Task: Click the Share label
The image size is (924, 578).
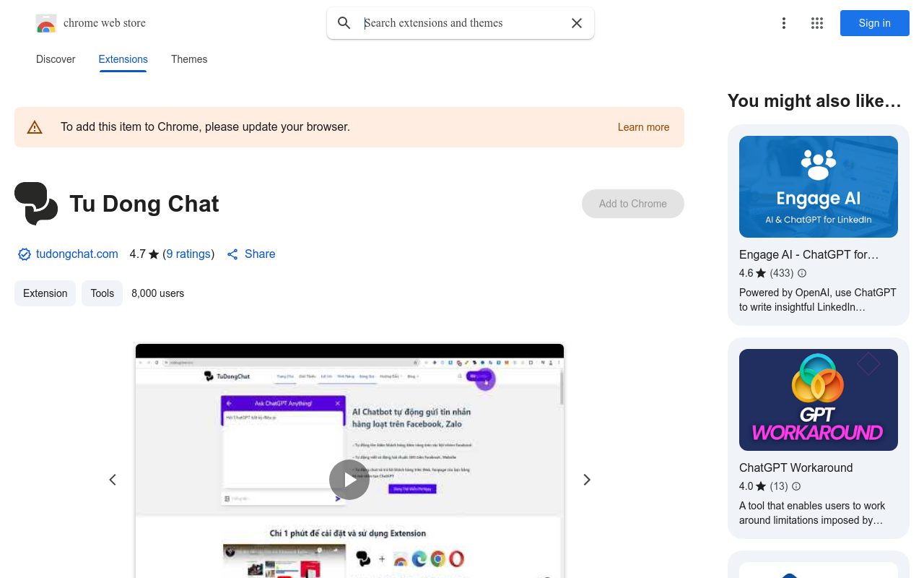Action: coord(260,254)
